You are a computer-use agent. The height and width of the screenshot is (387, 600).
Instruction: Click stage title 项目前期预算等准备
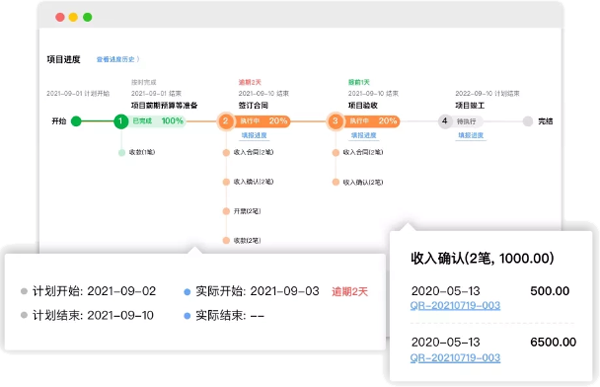coord(164,106)
